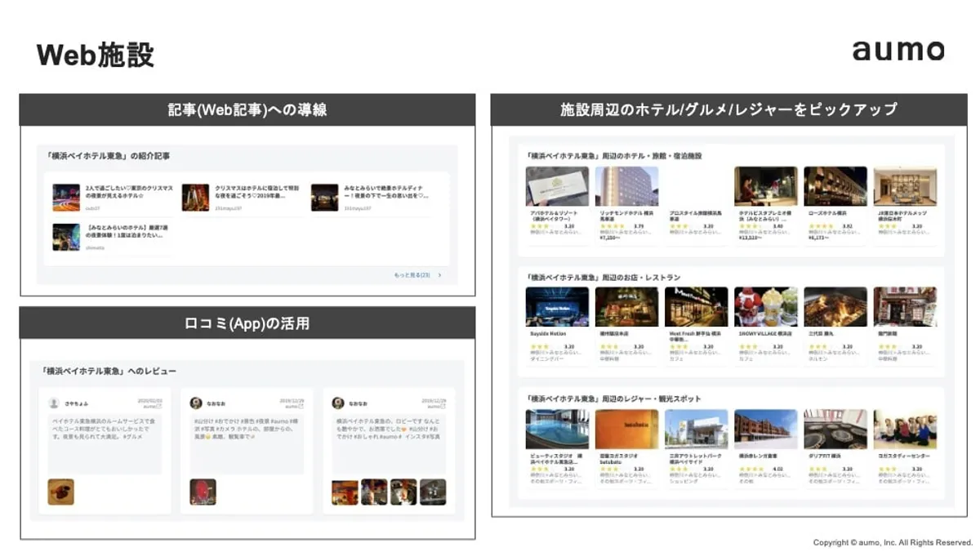The height and width of the screenshot is (552, 980).
Task: Open the 岩盤ヨガスタジオ batabata photo
Action: click(626, 429)
